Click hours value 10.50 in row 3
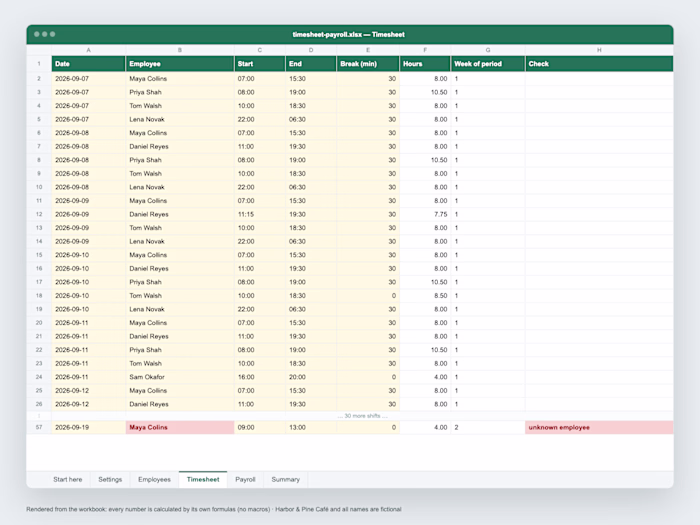The height and width of the screenshot is (525, 700). pos(425,92)
